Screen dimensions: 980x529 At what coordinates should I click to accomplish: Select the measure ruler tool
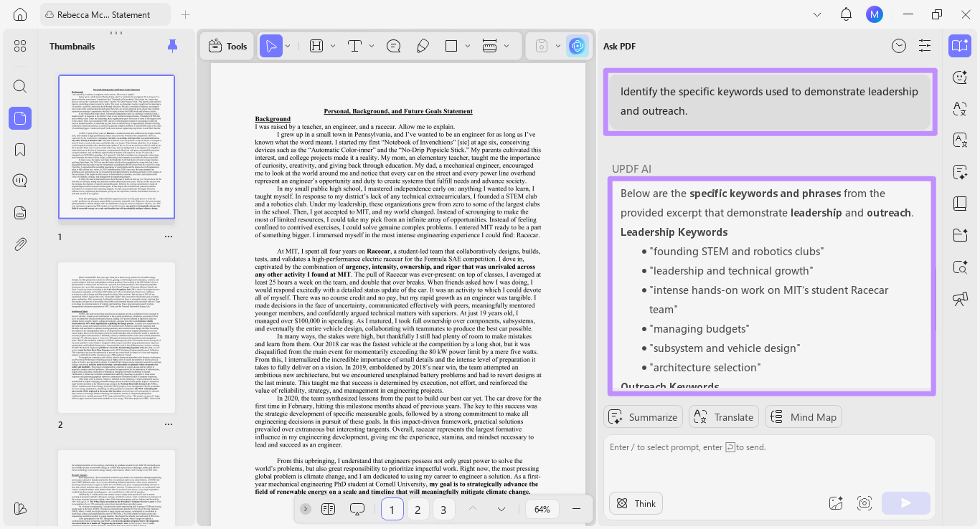click(x=490, y=46)
